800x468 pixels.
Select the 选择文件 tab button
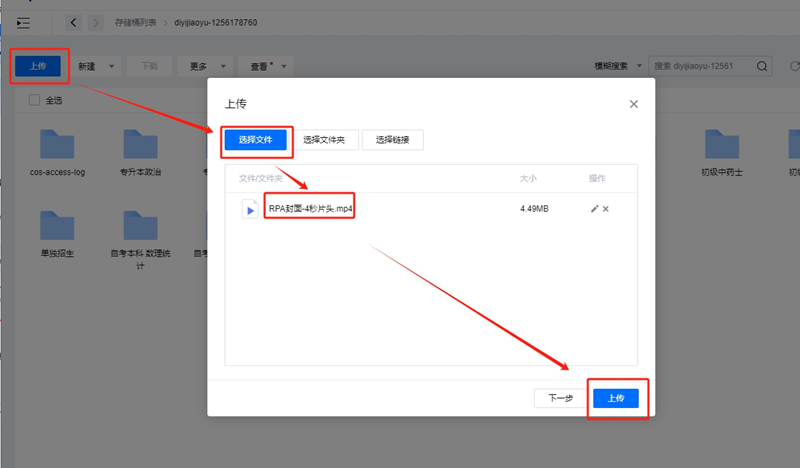point(256,140)
